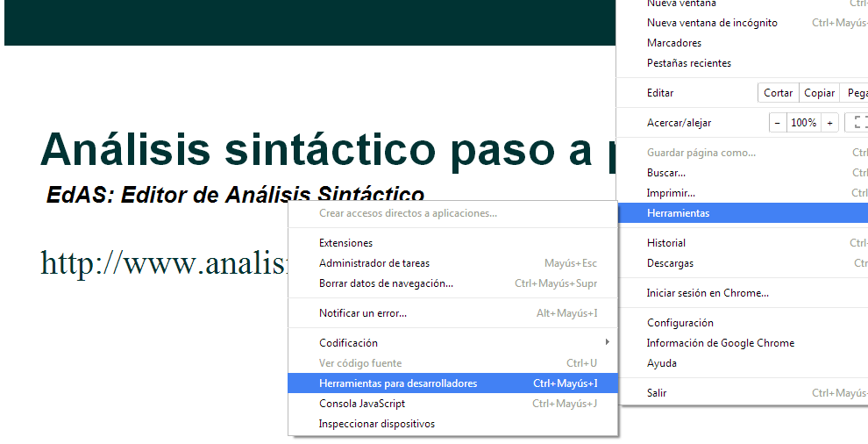This screenshot has height=444, width=868.
Task: Expand the Codificación submenu arrow
Action: click(607, 342)
